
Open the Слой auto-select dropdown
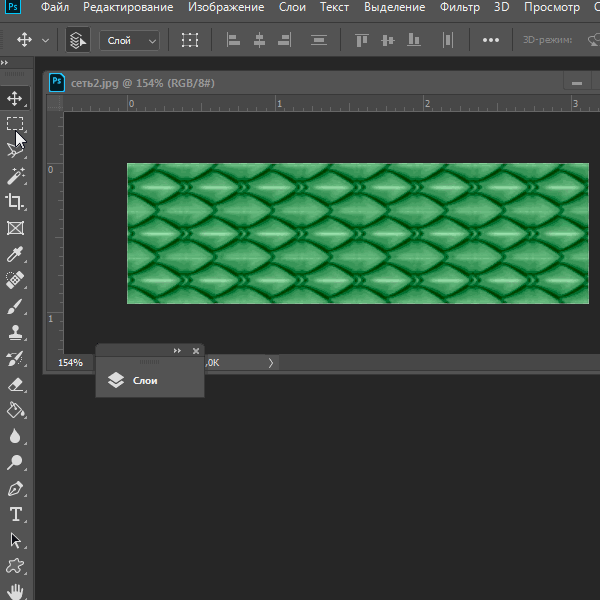pyautogui.click(x=130, y=40)
